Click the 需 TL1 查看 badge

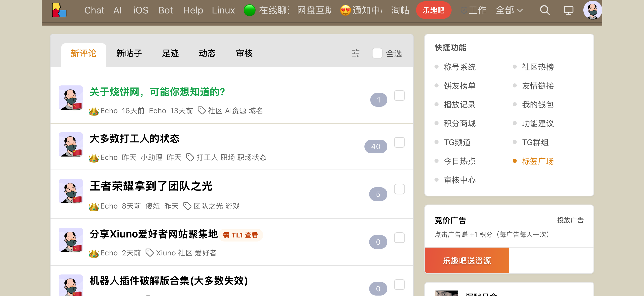[240, 235]
